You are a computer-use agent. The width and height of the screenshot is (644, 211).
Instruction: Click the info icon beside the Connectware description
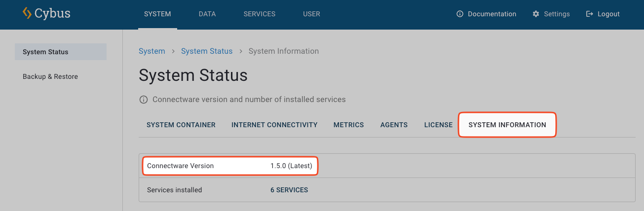[144, 100]
